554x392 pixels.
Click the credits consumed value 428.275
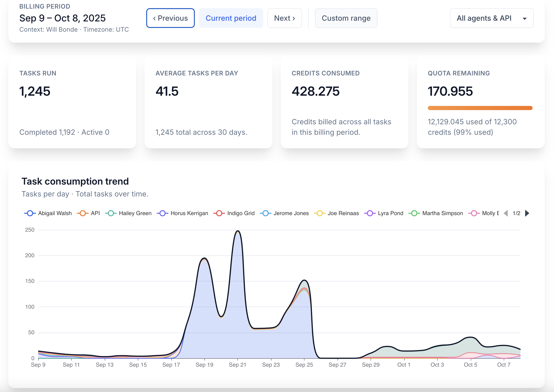click(x=315, y=91)
